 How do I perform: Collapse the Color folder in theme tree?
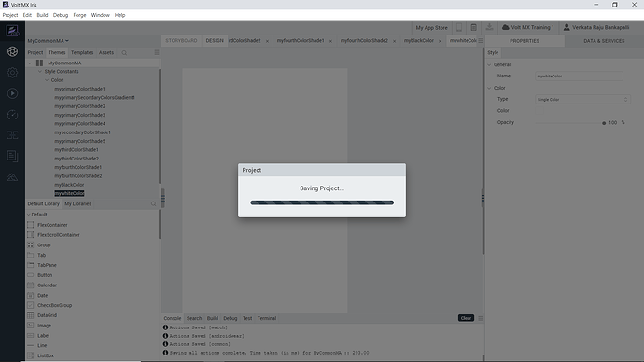(x=47, y=80)
